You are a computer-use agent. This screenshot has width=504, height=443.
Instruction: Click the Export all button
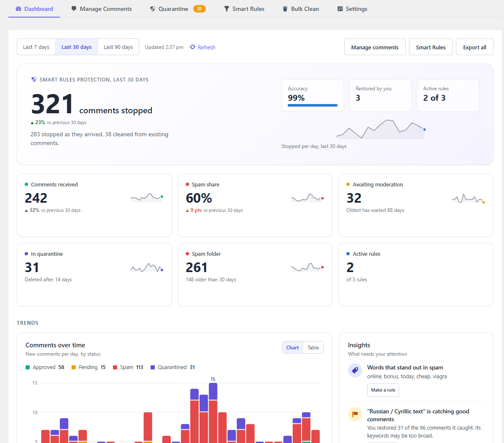pyautogui.click(x=475, y=47)
